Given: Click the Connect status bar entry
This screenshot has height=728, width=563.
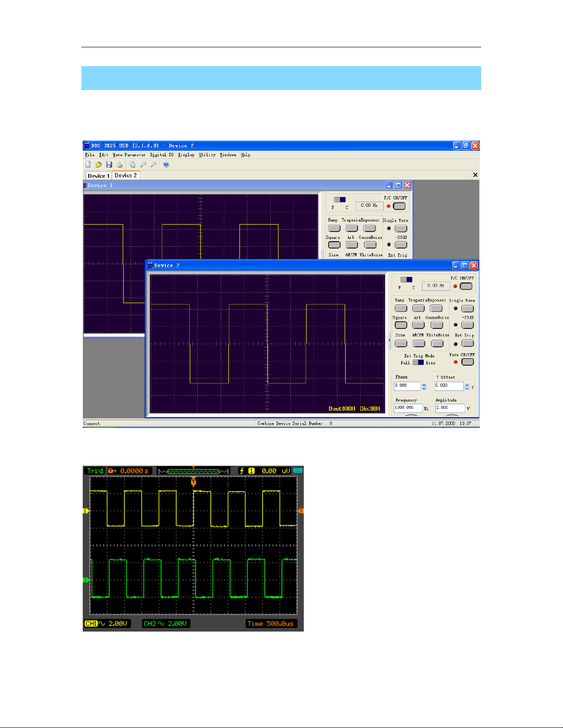Looking at the screenshot, I should tap(91, 423).
